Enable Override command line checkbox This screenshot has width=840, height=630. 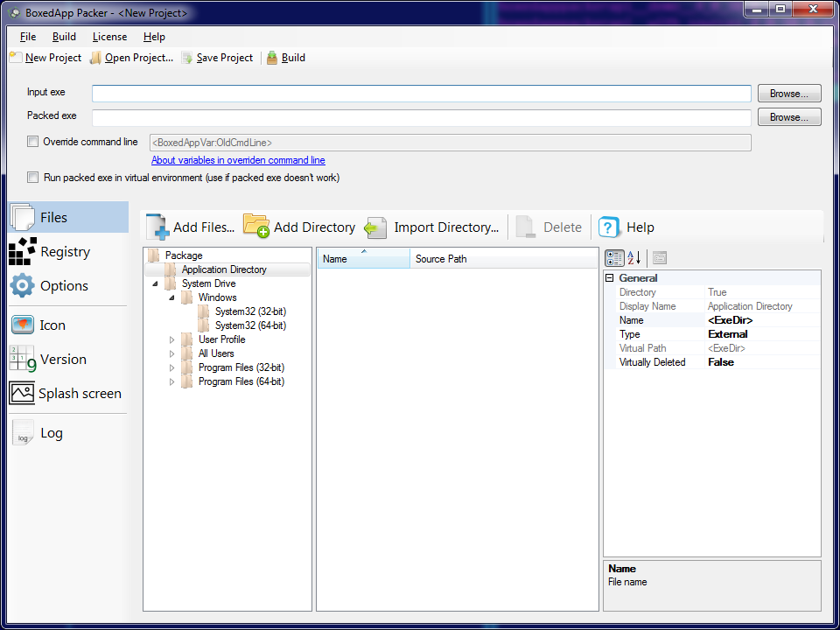(x=33, y=142)
